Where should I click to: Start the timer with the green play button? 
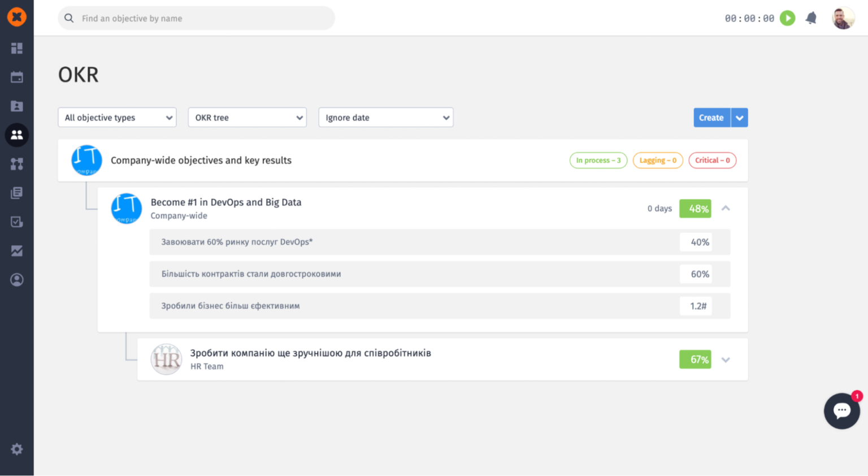click(x=787, y=18)
